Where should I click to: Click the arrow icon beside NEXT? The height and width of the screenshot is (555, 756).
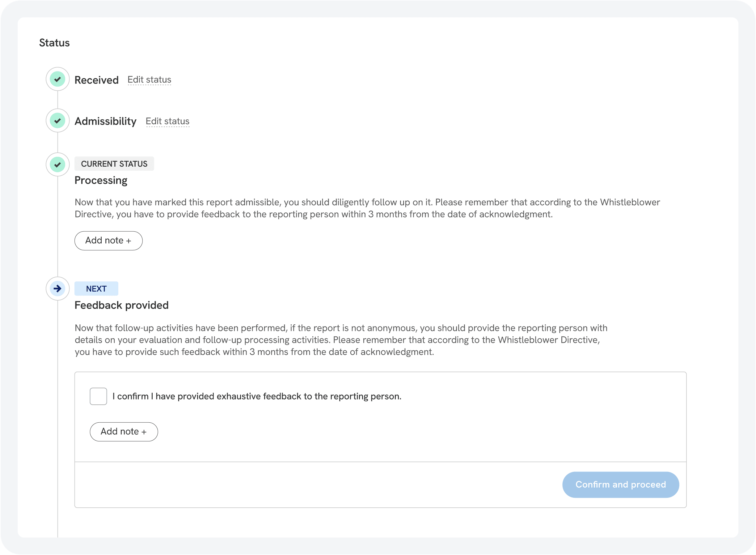pos(58,288)
